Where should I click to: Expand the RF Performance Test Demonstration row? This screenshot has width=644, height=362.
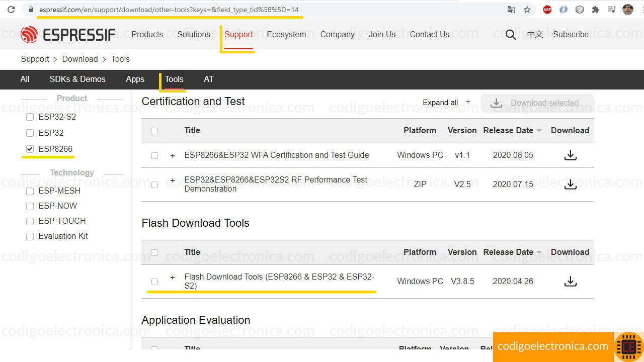173,180
